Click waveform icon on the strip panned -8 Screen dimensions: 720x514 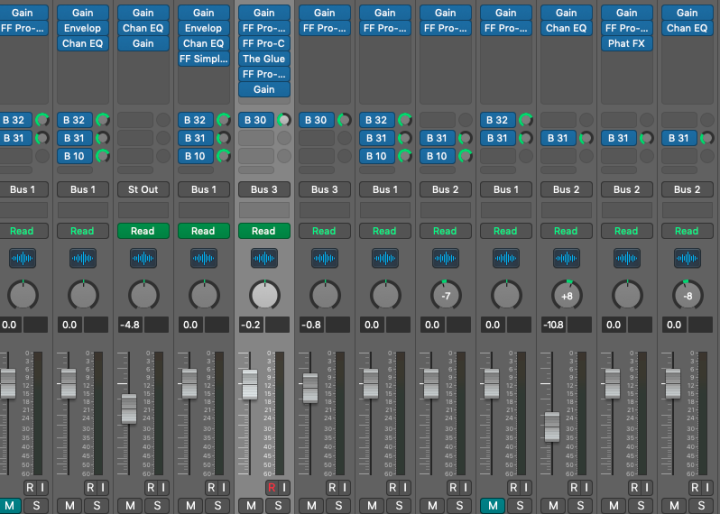[687, 258]
